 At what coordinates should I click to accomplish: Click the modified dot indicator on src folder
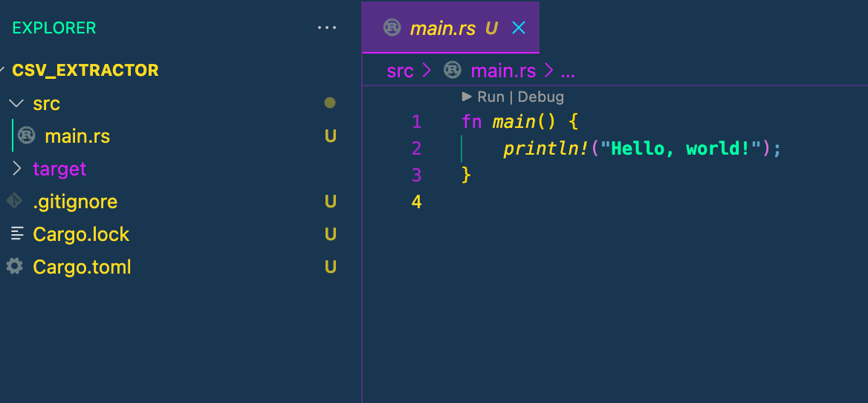point(330,103)
